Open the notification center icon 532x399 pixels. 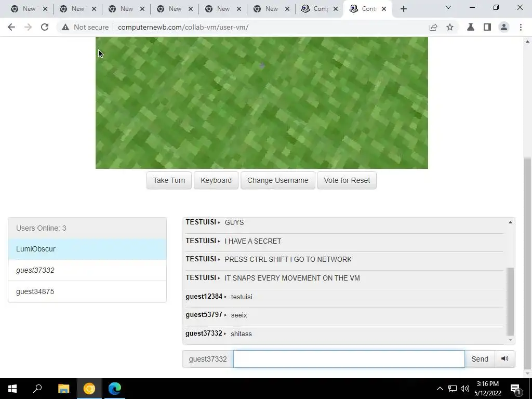tap(516, 389)
